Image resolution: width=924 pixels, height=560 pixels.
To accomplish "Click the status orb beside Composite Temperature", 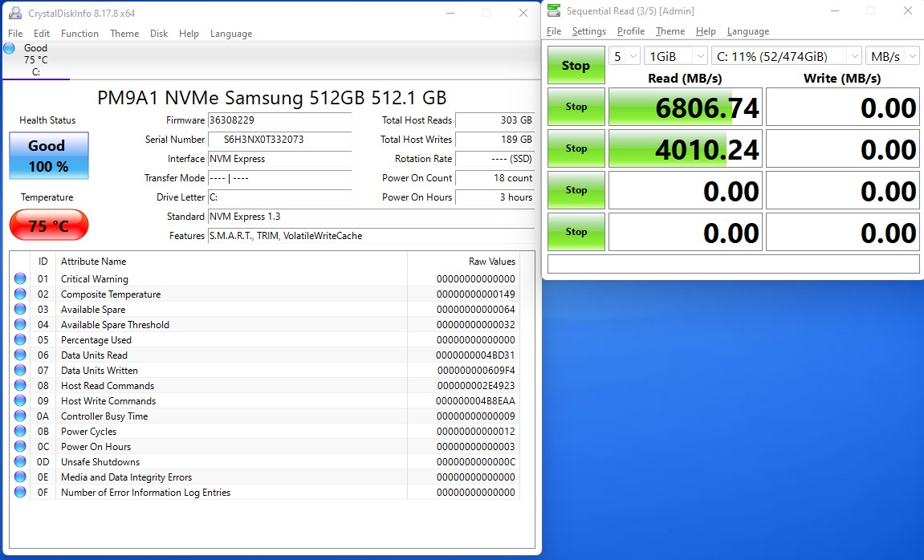I will coord(20,294).
